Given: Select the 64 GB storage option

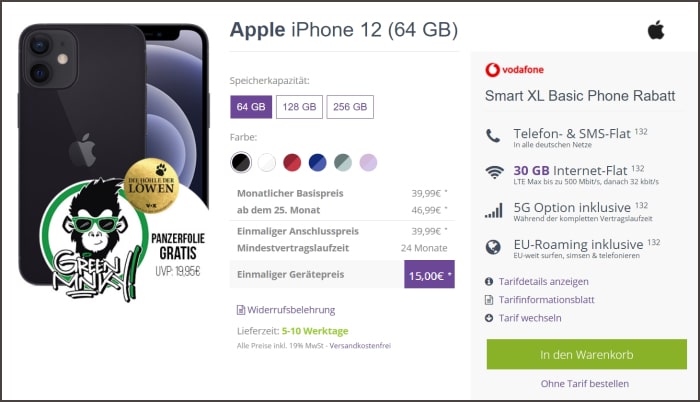Looking at the screenshot, I should tap(251, 107).
